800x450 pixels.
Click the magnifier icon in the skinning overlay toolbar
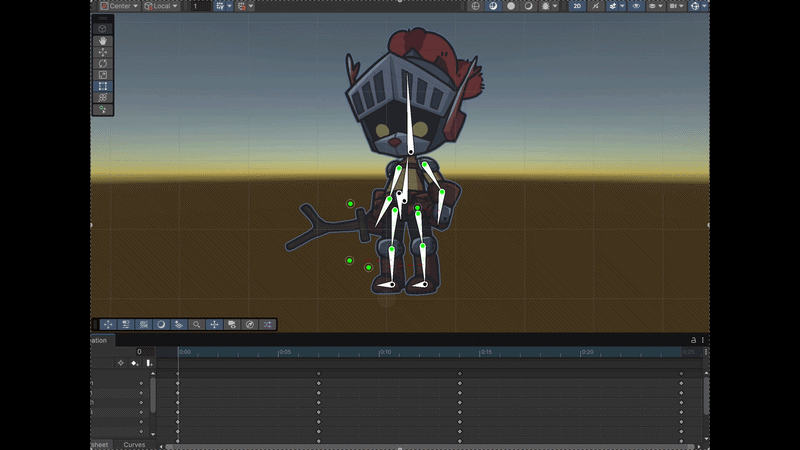196,324
